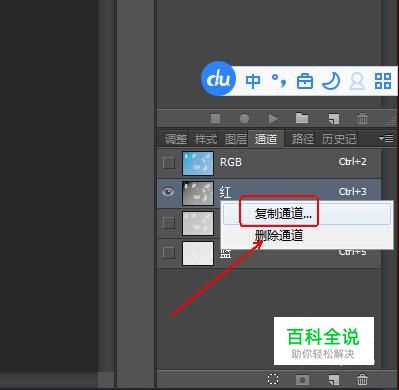Image resolution: width=399 pixels, height=390 pixels.
Task: Show the blue channel visibility box
Action: pyautogui.click(x=169, y=253)
